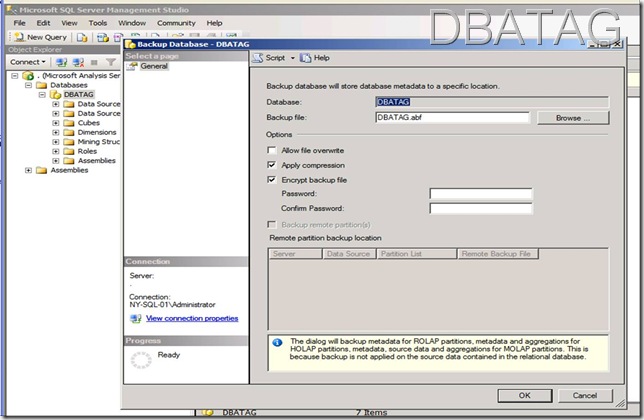Viewport: 644px width, 420px height.
Task: Click OK to start backup
Action: [x=524, y=395]
